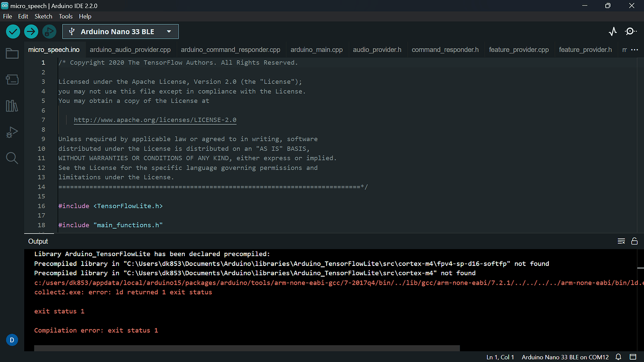Open the Library Manager sidebar panel
The height and width of the screenshot is (362, 644).
(12, 106)
